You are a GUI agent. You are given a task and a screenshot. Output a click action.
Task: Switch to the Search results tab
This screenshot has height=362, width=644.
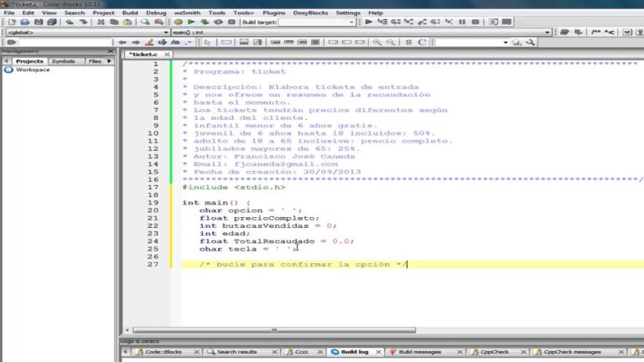click(x=237, y=352)
